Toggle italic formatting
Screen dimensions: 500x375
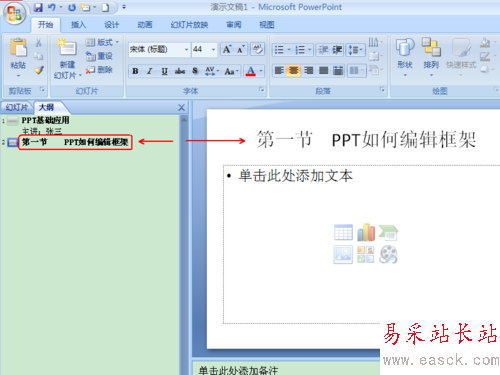150,71
